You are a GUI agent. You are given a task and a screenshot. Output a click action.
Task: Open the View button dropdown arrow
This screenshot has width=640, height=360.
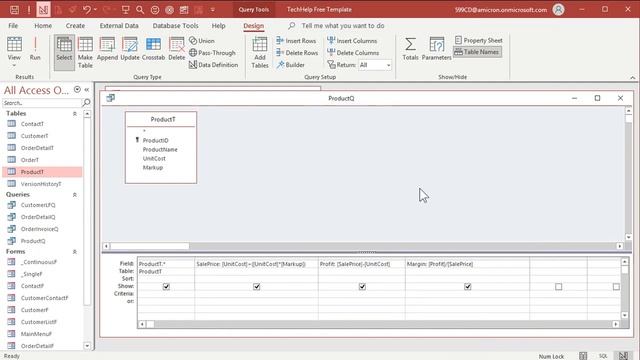tap(14, 66)
